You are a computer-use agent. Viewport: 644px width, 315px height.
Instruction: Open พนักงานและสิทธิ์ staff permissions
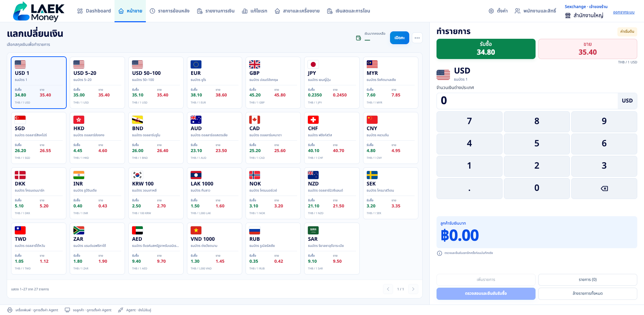535,11
